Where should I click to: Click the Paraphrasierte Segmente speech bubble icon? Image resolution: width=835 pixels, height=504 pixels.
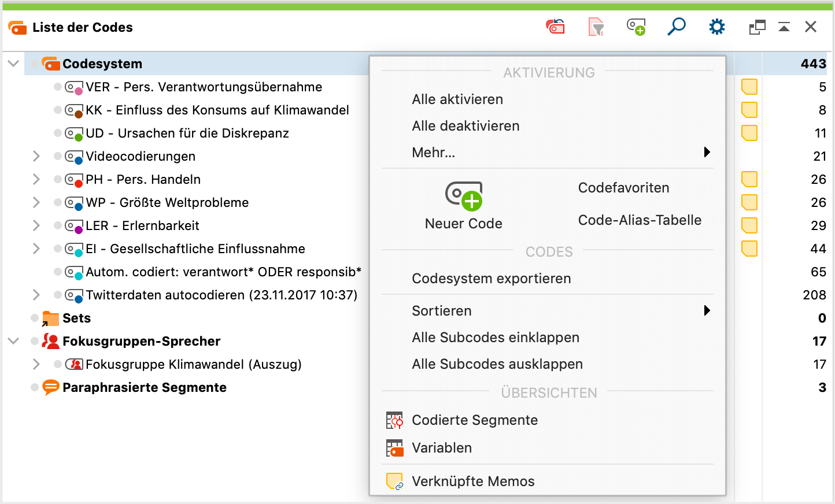pyautogui.click(x=50, y=387)
